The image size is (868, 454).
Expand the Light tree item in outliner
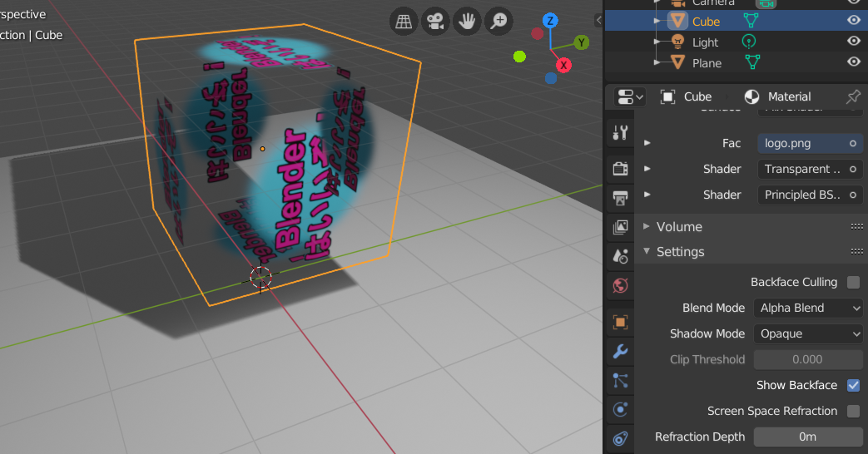(657, 42)
